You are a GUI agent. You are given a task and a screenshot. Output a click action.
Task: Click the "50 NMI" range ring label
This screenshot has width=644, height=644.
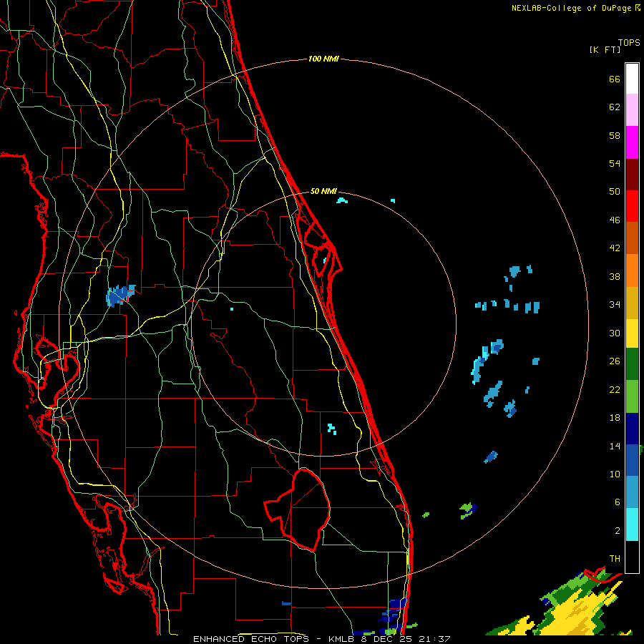point(323,191)
